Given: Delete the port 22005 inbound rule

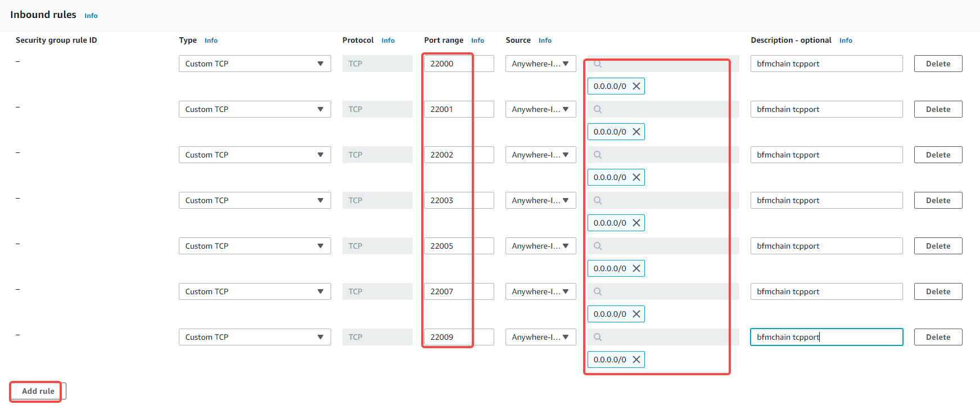Looking at the screenshot, I should pyautogui.click(x=938, y=246).
